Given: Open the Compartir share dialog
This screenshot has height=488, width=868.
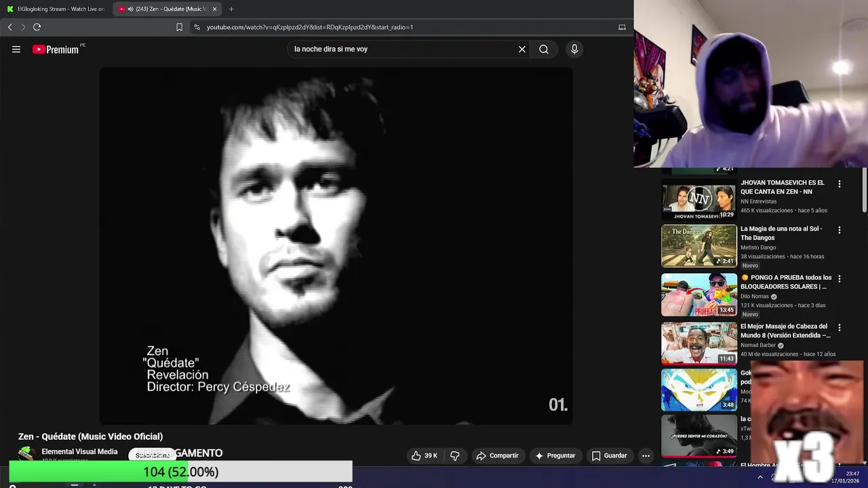Looking at the screenshot, I should [498, 455].
